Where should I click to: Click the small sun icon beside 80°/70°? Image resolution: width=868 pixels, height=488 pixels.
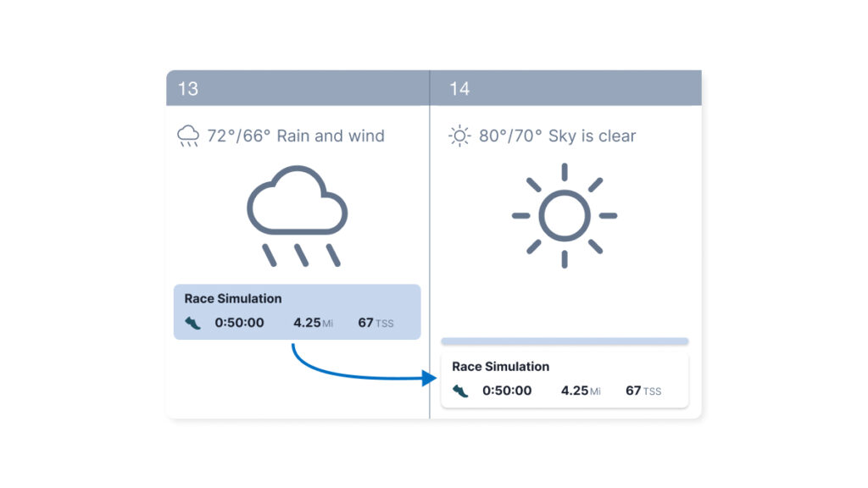point(459,136)
